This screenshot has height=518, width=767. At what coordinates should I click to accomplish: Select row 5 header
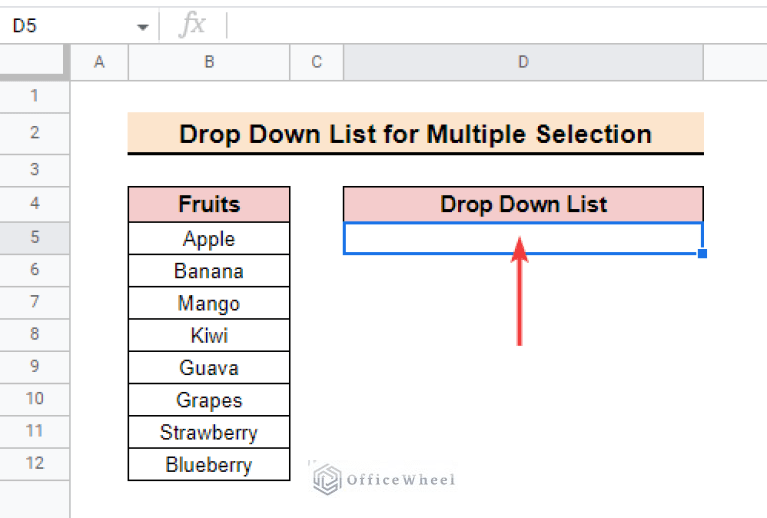[35, 238]
